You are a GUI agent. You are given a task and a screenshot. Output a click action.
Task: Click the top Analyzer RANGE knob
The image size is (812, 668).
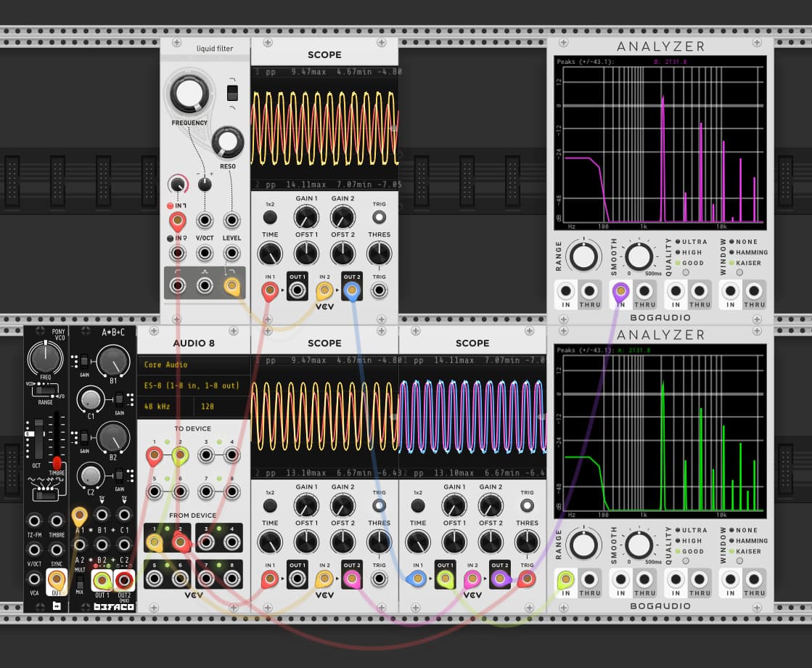click(583, 256)
